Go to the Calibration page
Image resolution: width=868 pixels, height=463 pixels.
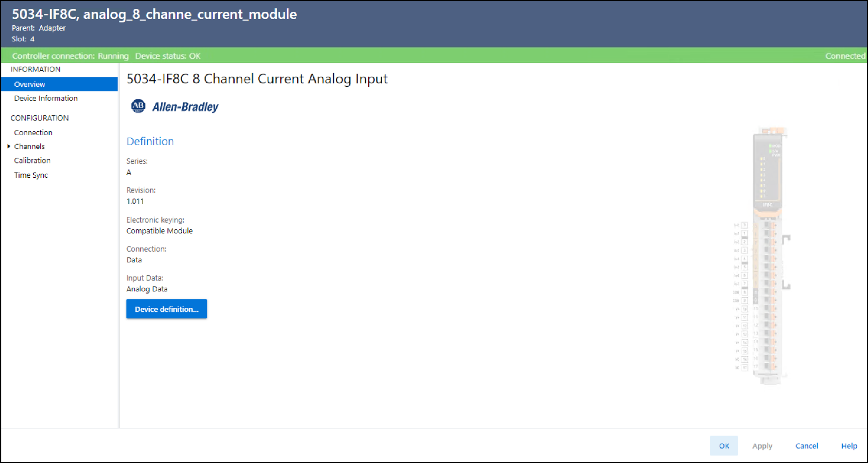pyautogui.click(x=32, y=160)
